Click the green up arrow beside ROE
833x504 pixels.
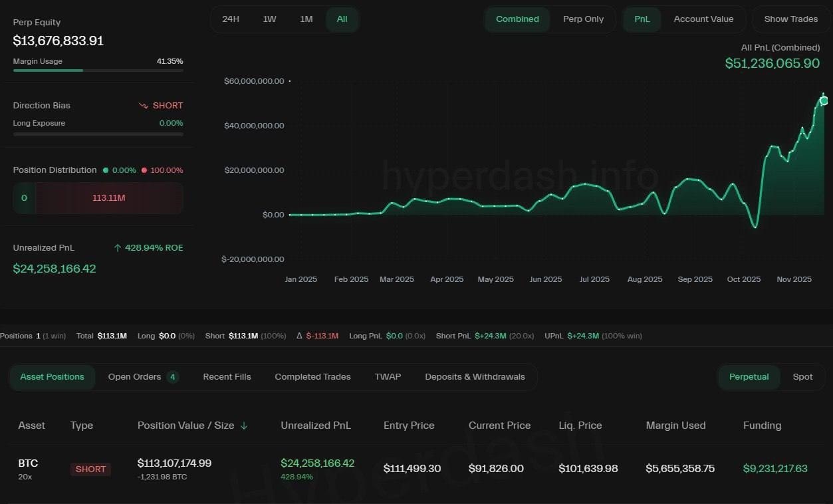pos(118,248)
